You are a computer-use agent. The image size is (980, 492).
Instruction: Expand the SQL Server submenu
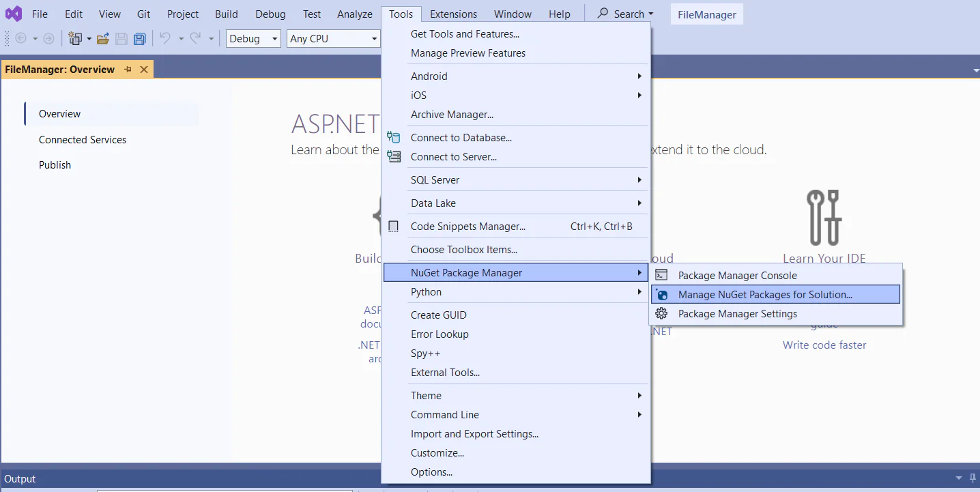639,180
